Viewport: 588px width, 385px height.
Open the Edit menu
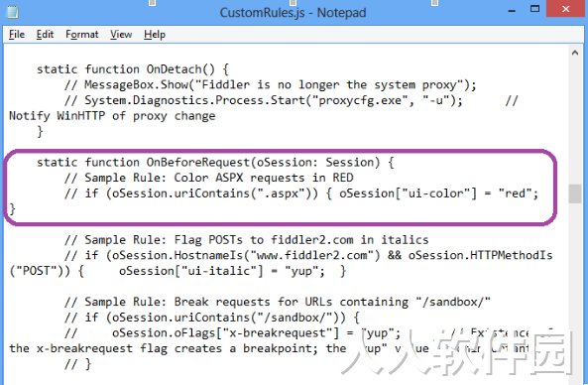45,35
